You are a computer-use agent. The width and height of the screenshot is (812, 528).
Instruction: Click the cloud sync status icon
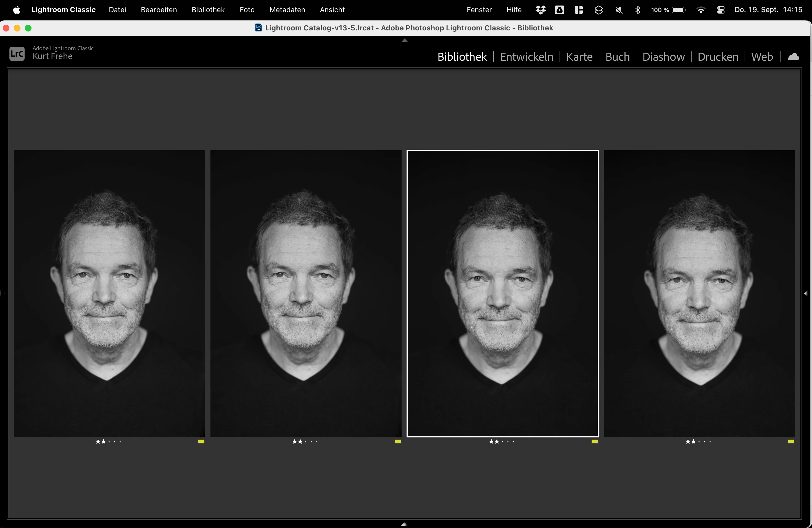point(793,57)
